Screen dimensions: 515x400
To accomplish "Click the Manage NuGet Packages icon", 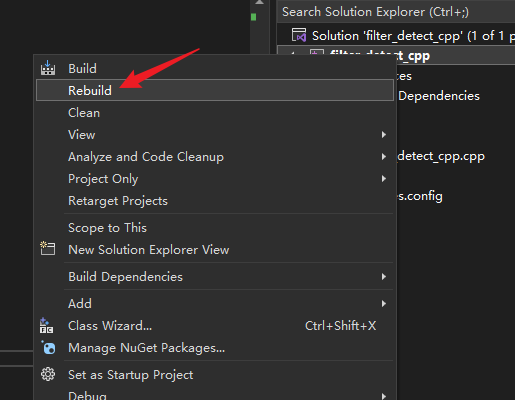I will click(x=48, y=348).
